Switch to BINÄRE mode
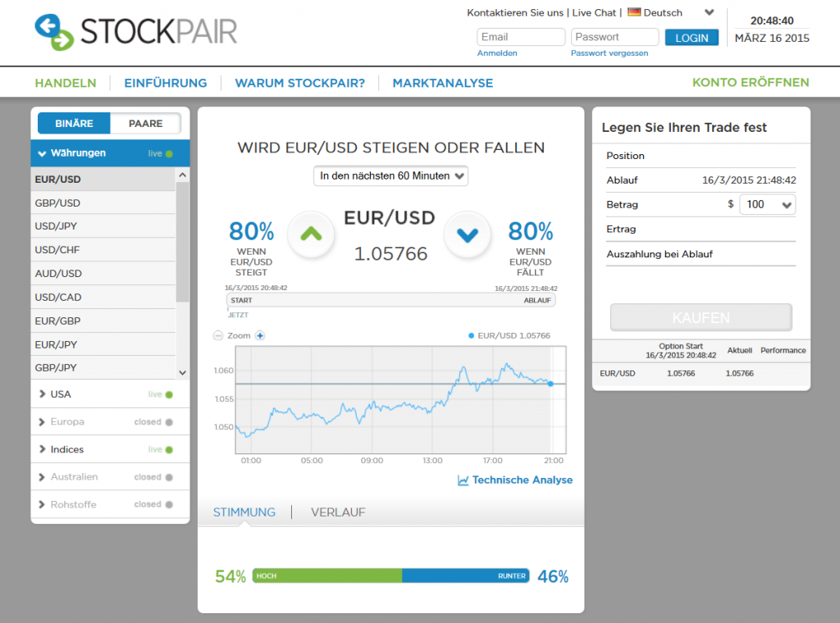The height and width of the screenshot is (623, 840). 74,124
